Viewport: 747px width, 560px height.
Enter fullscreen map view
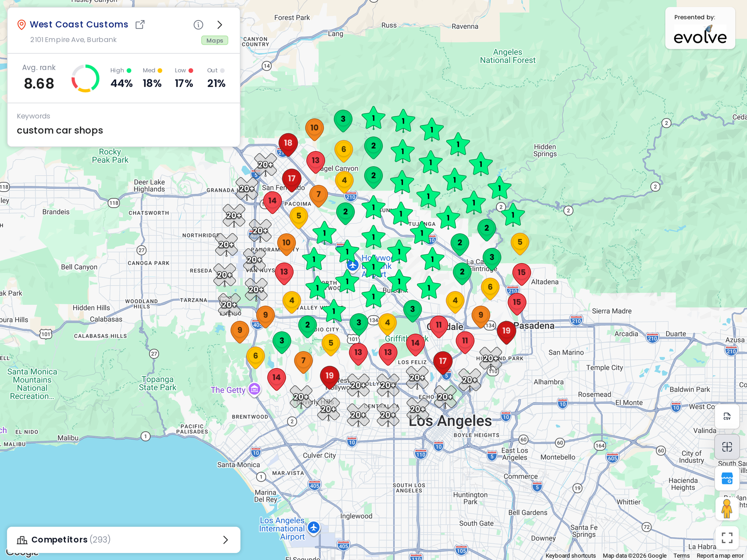click(x=727, y=538)
